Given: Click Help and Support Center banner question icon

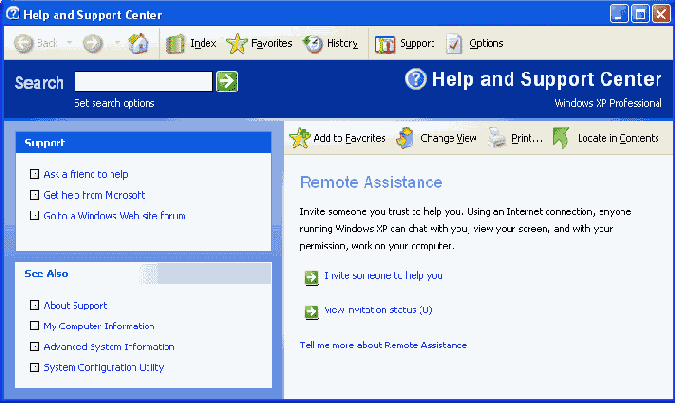Looking at the screenshot, I should [x=416, y=79].
